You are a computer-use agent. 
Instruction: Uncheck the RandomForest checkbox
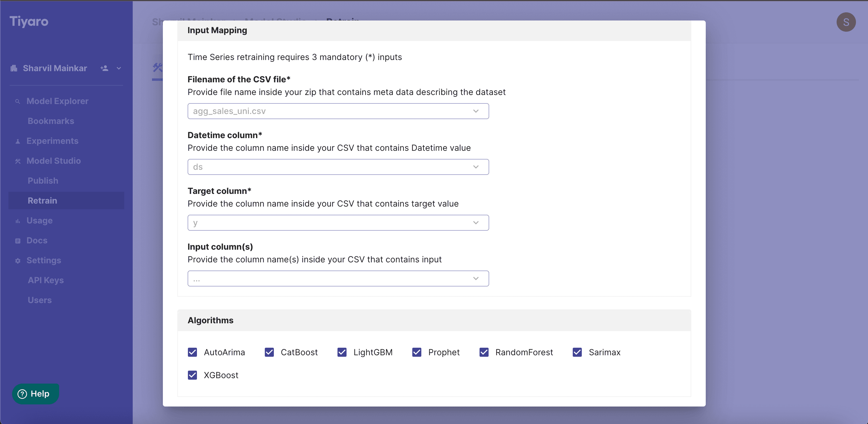pos(484,352)
